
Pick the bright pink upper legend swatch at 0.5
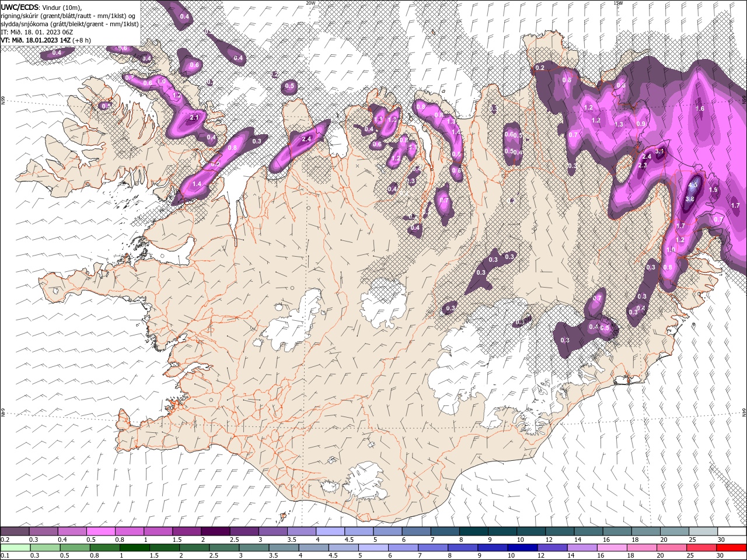tap(100, 531)
